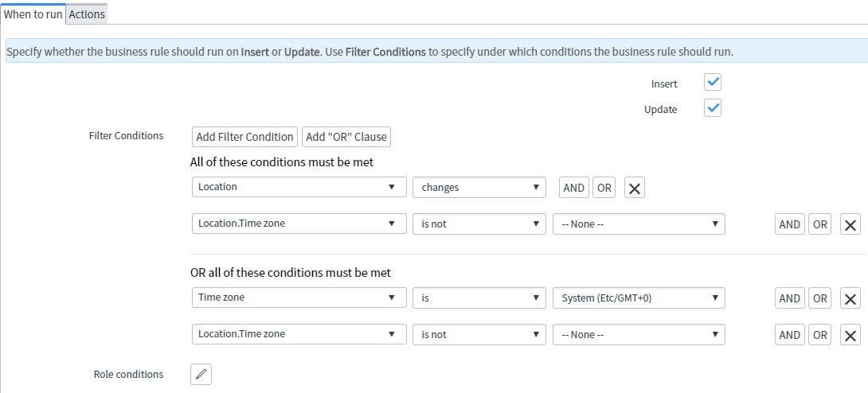Click AND on Time zone is System row
This screenshot has width=868, height=393.
(790, 298)
